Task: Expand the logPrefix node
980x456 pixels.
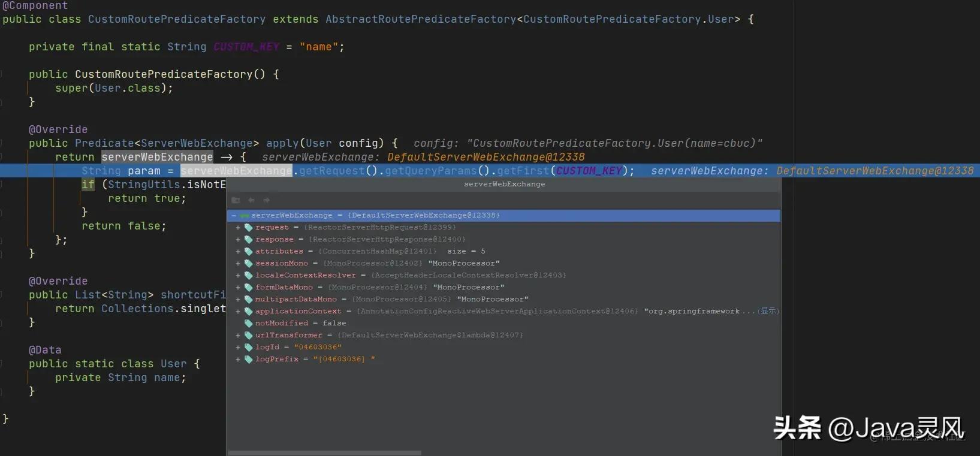Action: point(238,360)
